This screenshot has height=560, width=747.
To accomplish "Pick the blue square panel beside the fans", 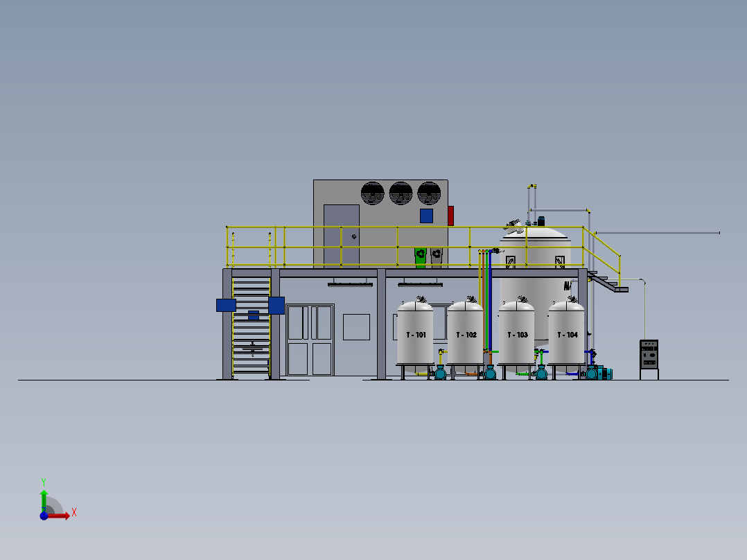I will click(x=426, y=216).
